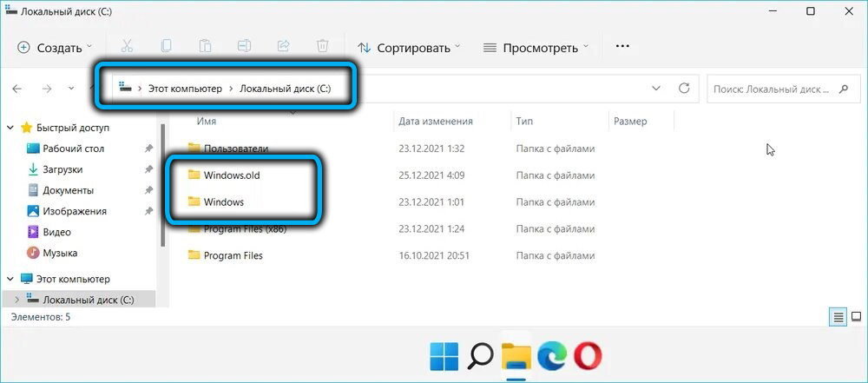Open the Просмотреть menu
This screenshot has height=383, width=868.
click(x=535, y=47)
